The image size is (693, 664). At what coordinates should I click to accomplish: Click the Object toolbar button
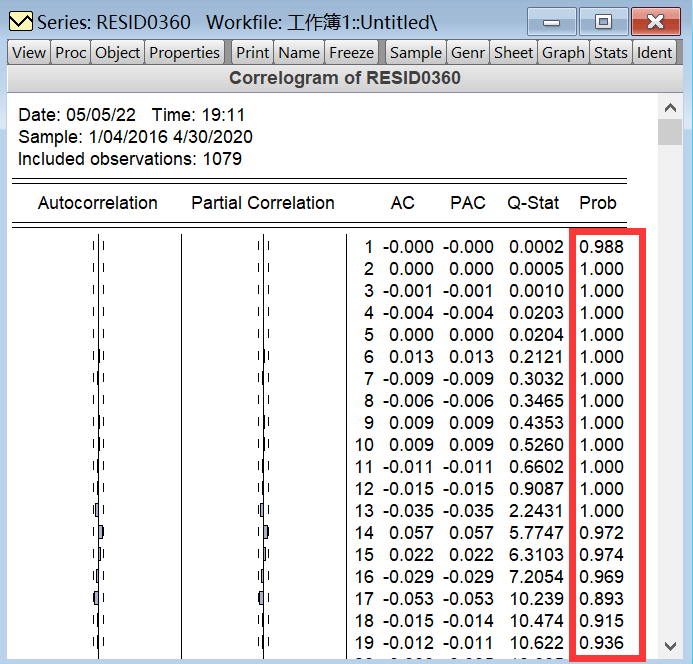click(x=118, y=53)
